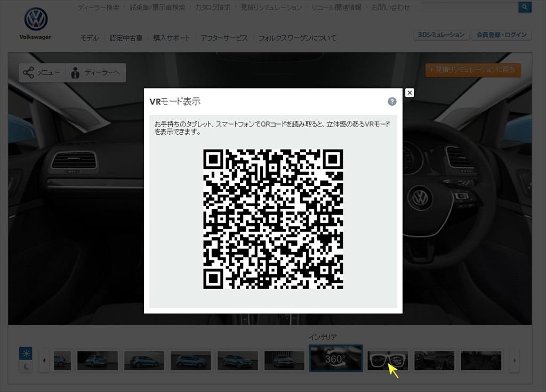Follow the ディーラー検索 link

click(99, 7)
